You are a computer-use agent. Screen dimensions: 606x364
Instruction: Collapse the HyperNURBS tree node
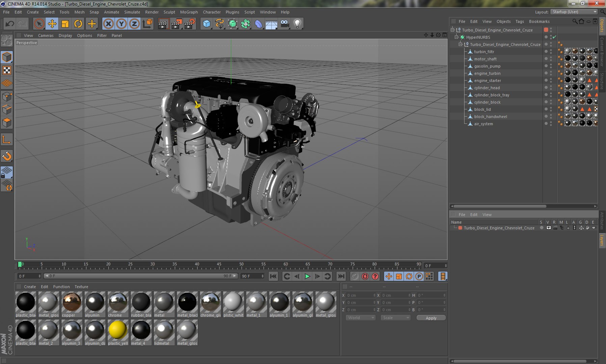457,37
